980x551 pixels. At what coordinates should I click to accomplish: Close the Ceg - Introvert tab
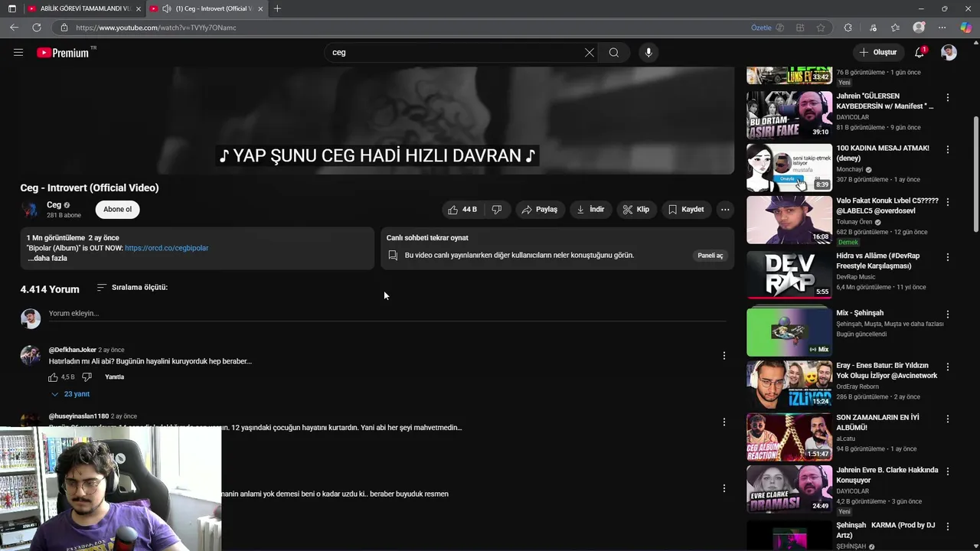coord(260,8)
